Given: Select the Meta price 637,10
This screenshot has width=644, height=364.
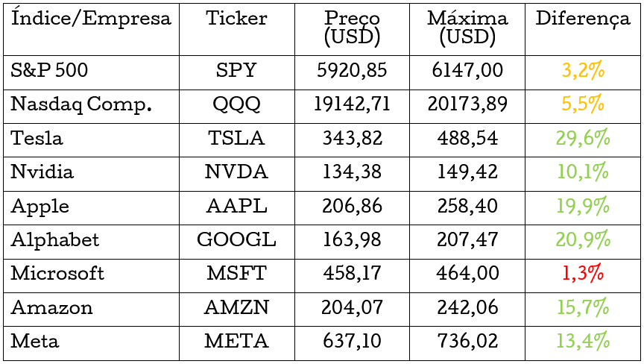Looking at the screenshot, I should 352,342.
